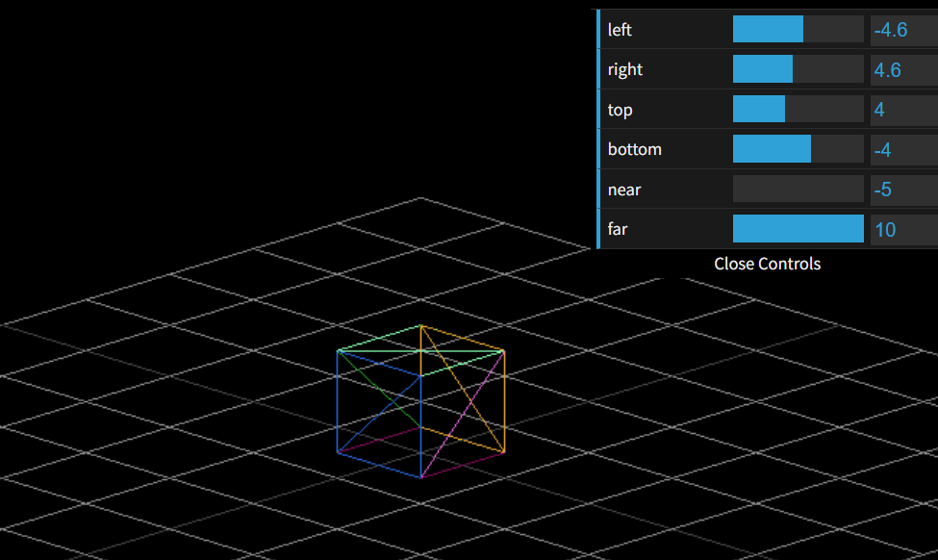The width and height of the screenshot is (938, 560).
Task: Click the 'right' label text
Action: (625, 70)
